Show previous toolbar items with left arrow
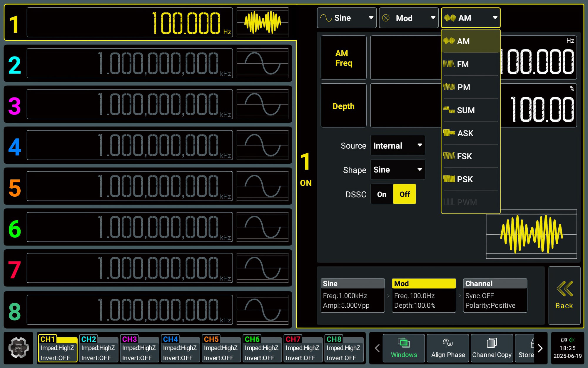 point(377,348)
